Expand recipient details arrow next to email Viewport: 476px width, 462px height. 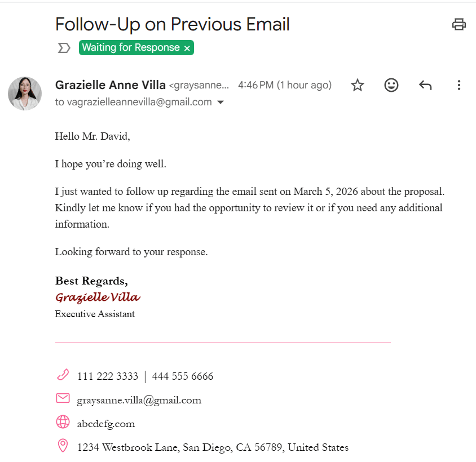pyautogui.click(x=221, y=102)
